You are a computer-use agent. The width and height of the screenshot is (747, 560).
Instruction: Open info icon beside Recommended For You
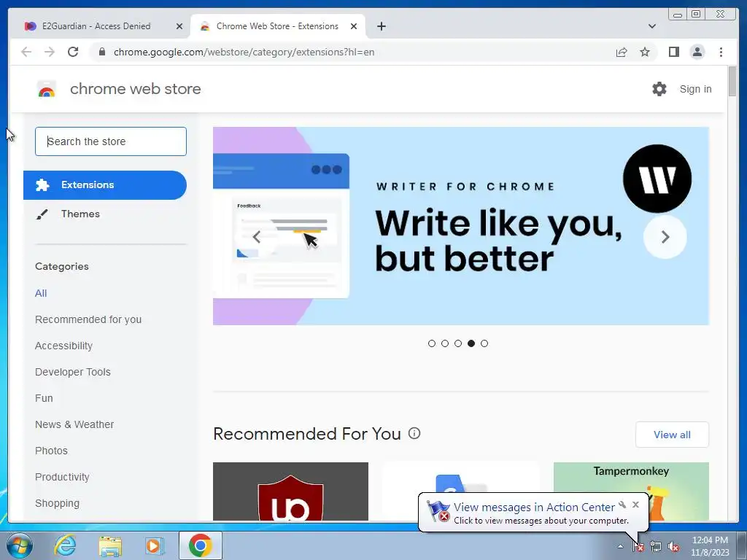click(414, 433)
